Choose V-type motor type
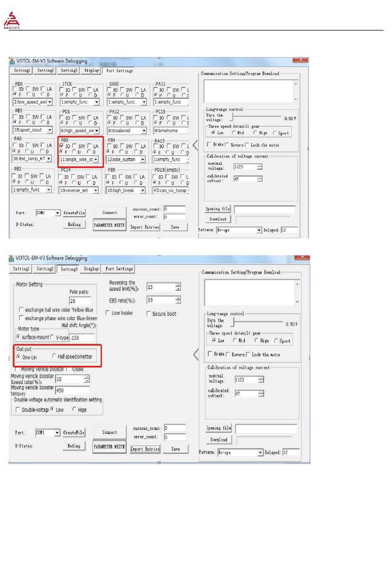The height and width of the screenshot is (569, 392). pos(52,337)
